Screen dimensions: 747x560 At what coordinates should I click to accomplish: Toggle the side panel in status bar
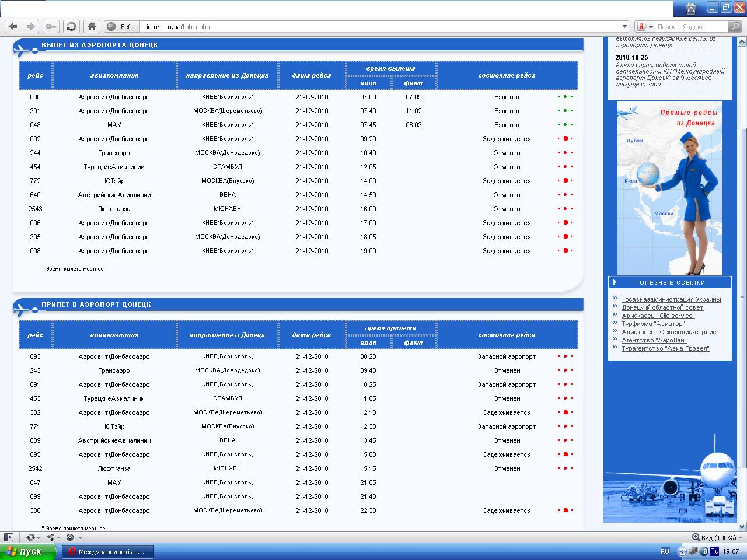(8, 537)
